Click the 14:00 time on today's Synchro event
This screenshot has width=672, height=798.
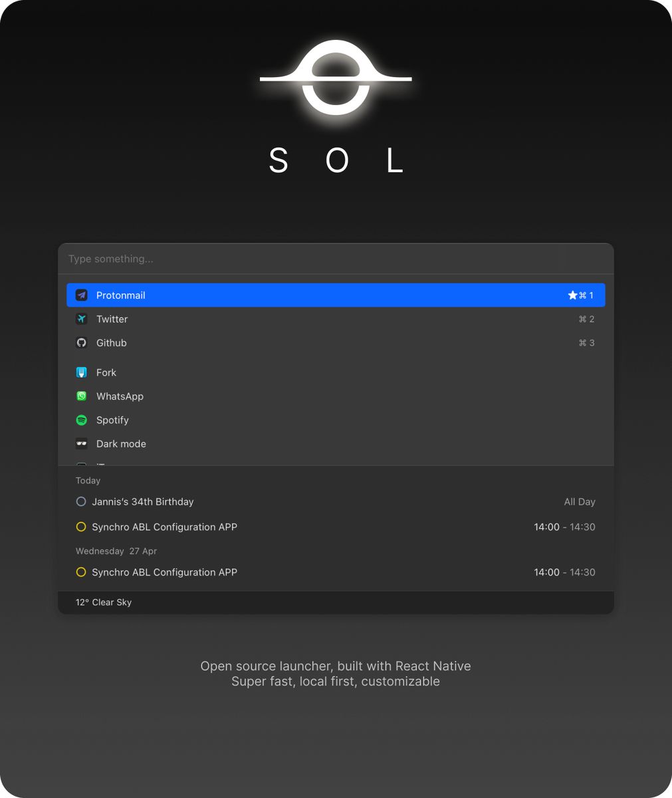(x=546, y=527)
